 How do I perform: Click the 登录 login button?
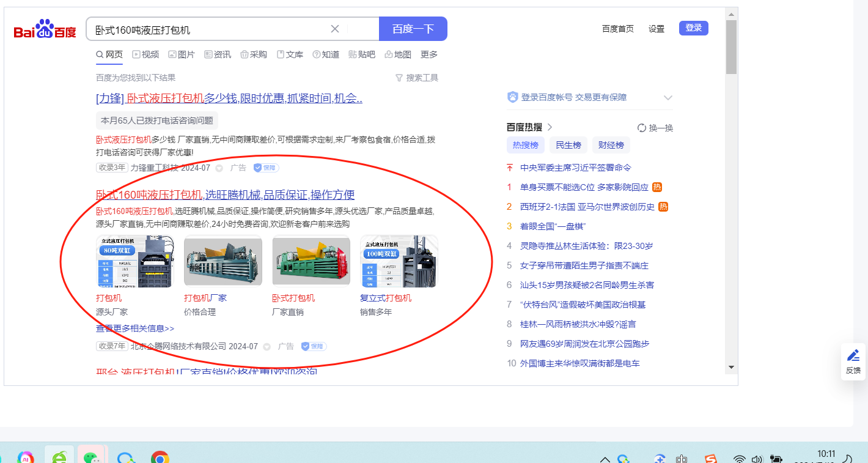tap(693, 28)
